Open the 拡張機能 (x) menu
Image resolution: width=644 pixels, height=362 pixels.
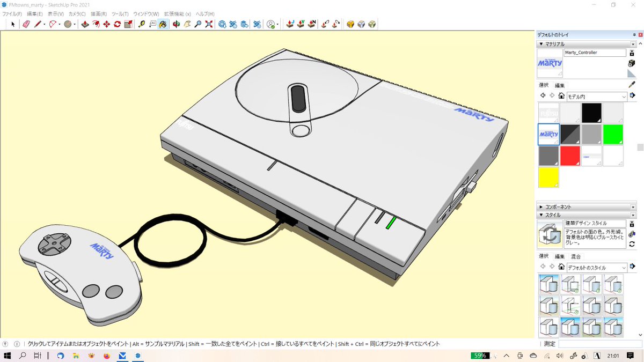pyautogui.click(x=178, y=13)
